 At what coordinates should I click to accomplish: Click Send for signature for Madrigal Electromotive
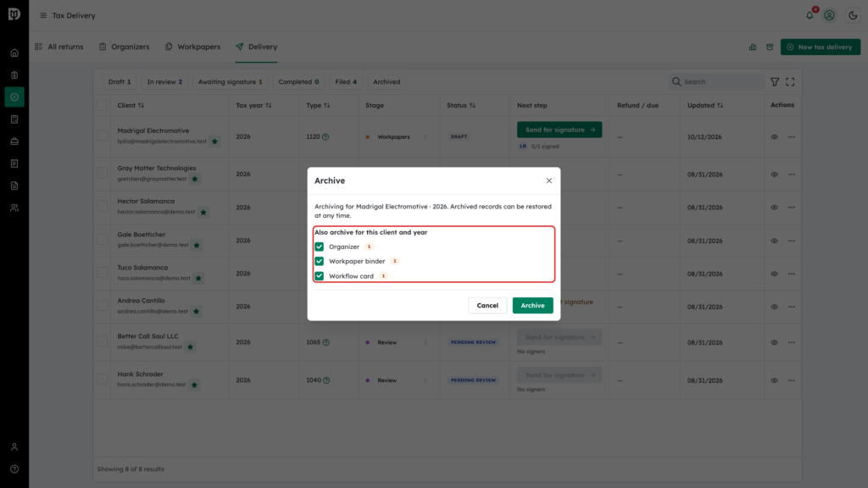559,130
